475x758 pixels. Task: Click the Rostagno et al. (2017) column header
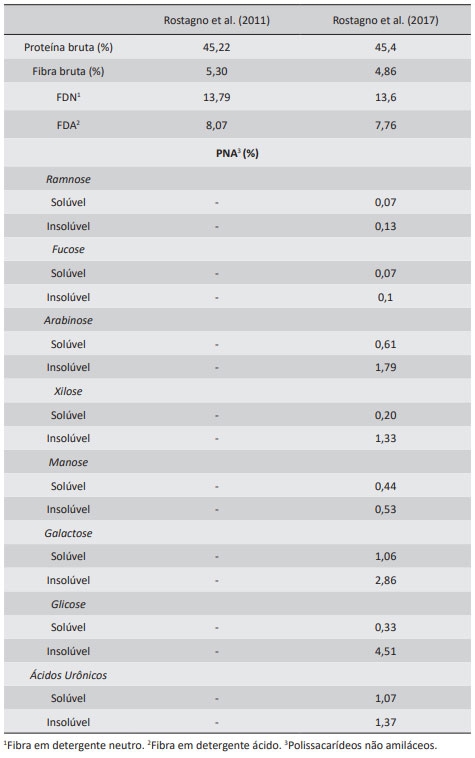pos(386,20)
